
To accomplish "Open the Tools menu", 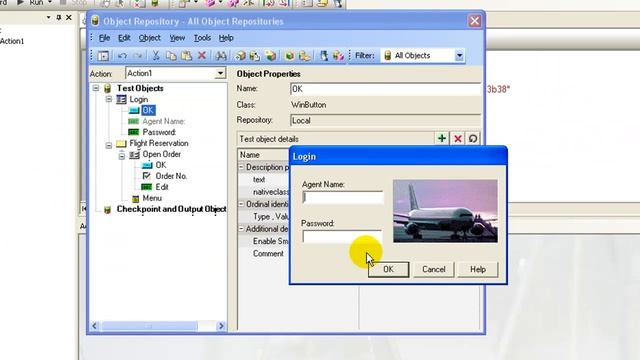I will (x=202, y=38).
